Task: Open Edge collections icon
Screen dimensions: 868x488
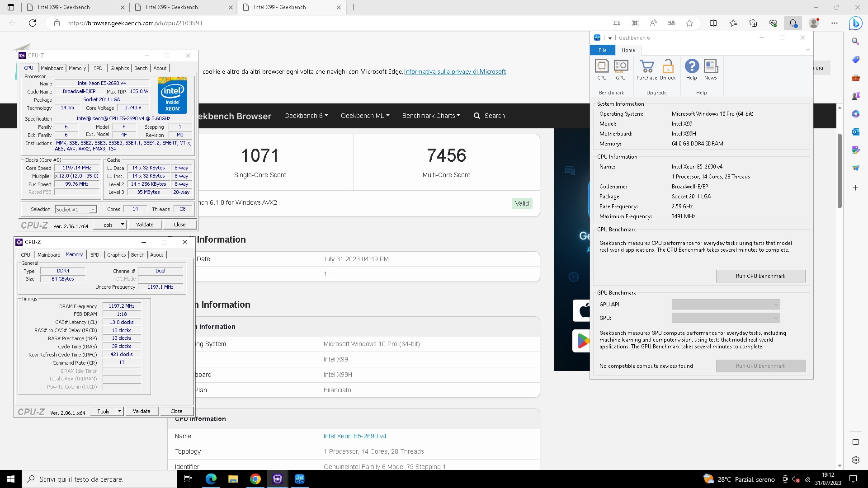Action: pyautogui.click(x=753, y=23)
